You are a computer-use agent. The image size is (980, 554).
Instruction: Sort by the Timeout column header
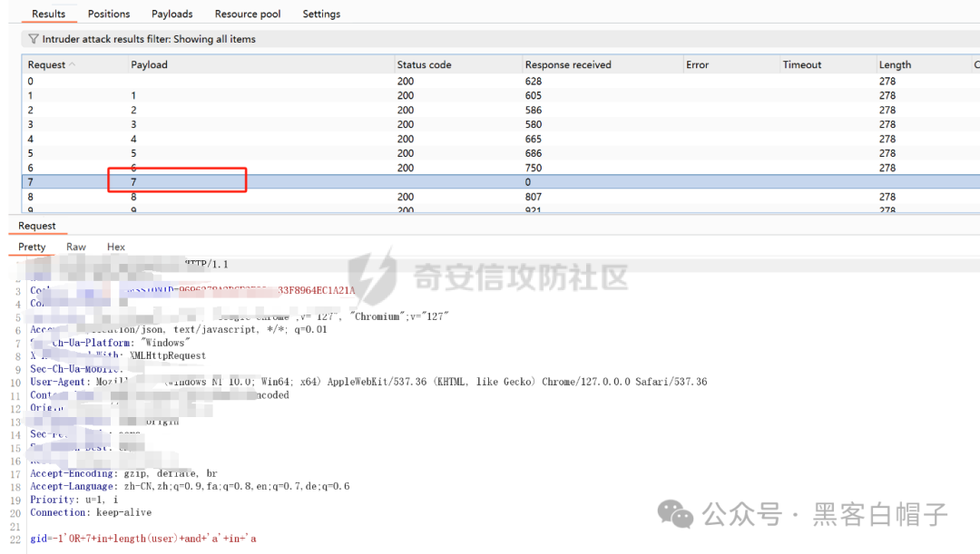tap(802, 64)
